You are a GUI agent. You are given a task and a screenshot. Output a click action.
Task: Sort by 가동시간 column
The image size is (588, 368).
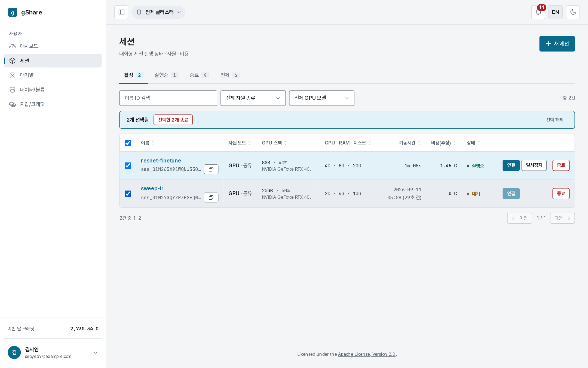click(410, 143)
